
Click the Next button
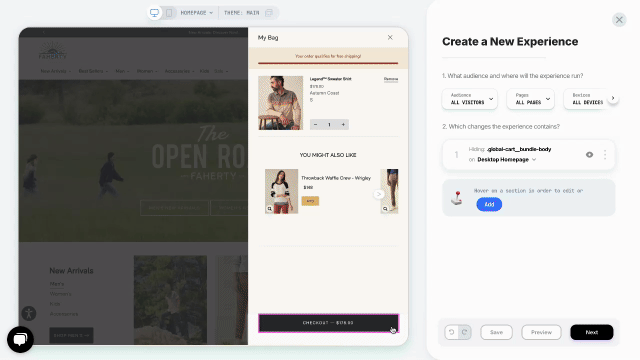point(591,332)
